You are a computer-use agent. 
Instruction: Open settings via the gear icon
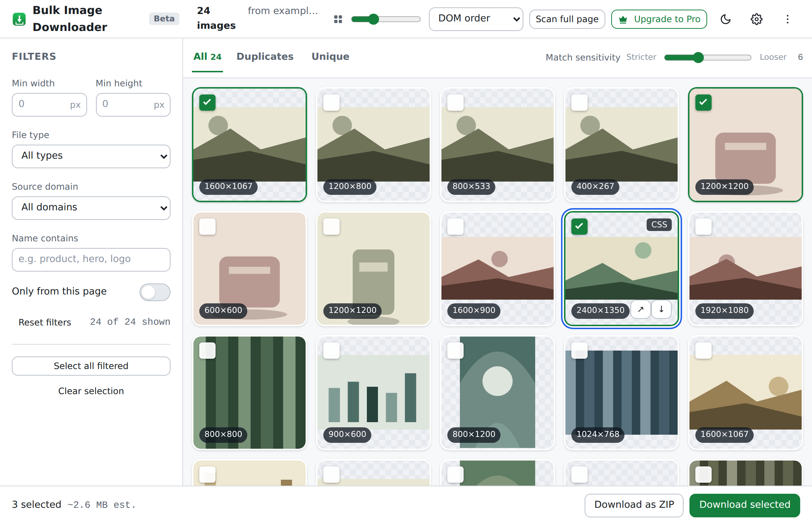click(757, 19)
